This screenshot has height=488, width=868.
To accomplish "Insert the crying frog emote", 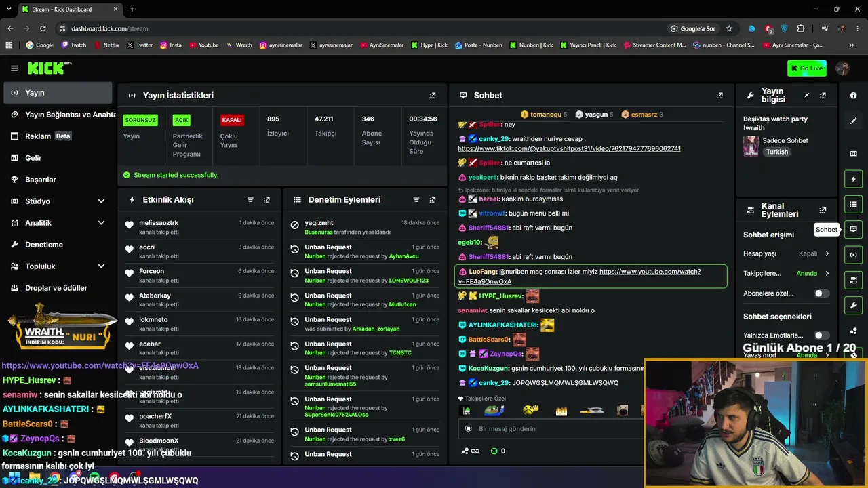I will [494, 410].
